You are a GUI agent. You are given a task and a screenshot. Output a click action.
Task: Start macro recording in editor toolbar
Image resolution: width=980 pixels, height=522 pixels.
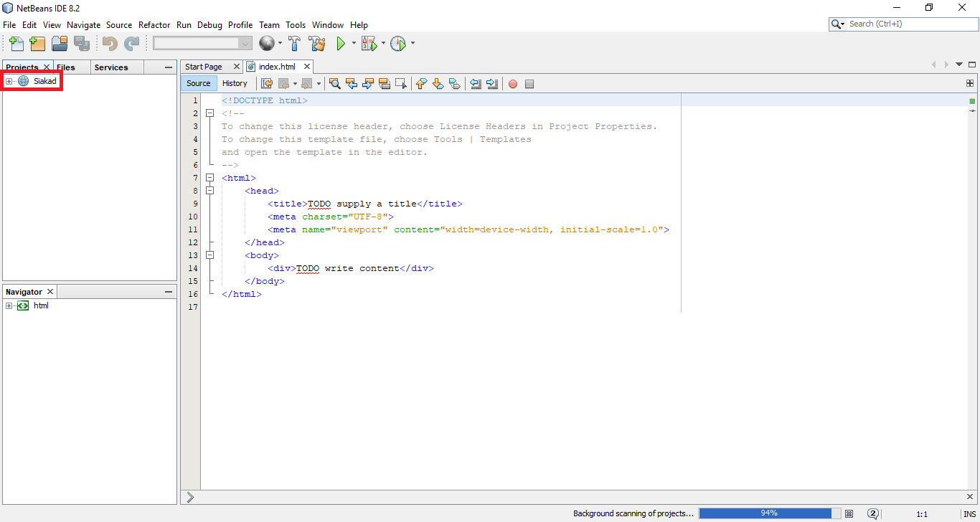[x=512, y=84]
